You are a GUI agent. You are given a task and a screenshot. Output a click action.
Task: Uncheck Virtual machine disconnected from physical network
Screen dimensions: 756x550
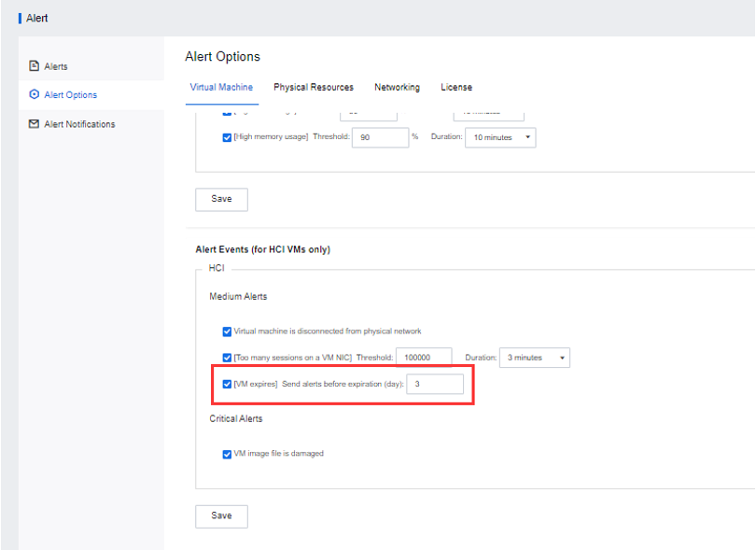click(227, 331)
